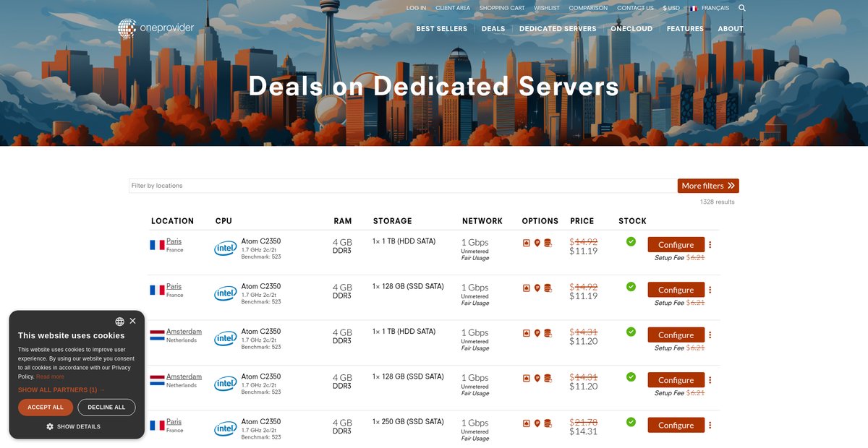Click cookie policy Read more link
The height and width of the screenshot is (448, 868).
click(50, 376)
